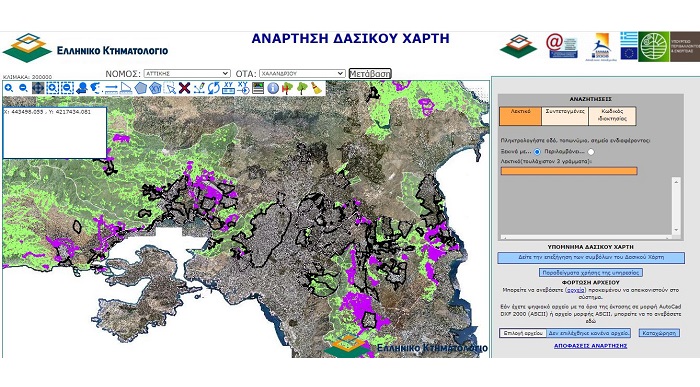Click the orange search text field
Image resolution: width=700 pixels, height=387 pixels.
569,171
